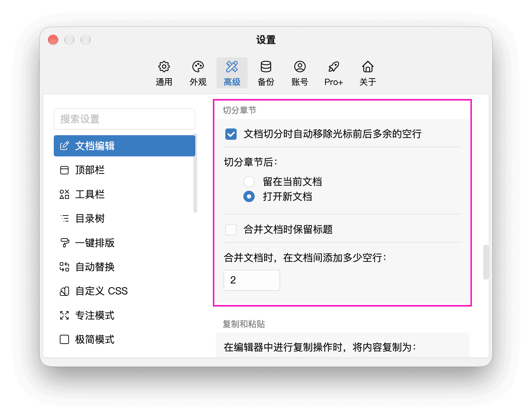The width and height of the screenshot is (532, 419).
Task: Click the sidebar list scrollbar
Action: click(x=195, y=173)
